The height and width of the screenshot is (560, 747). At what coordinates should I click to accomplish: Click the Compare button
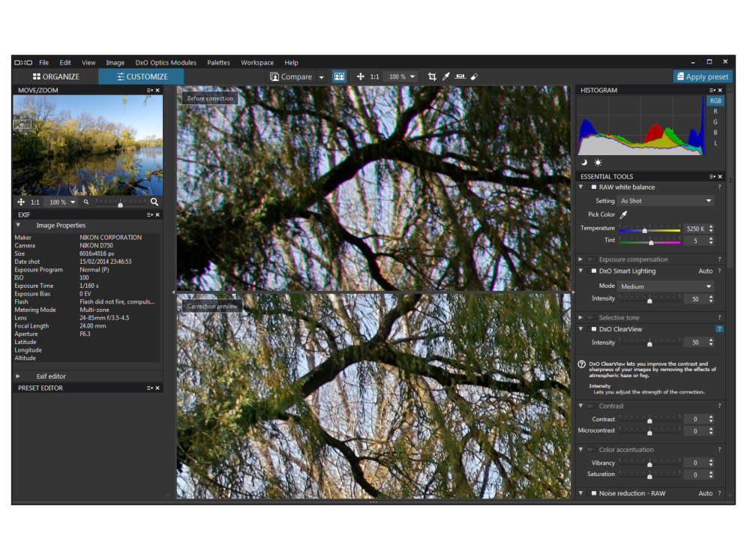click(291, 76)
